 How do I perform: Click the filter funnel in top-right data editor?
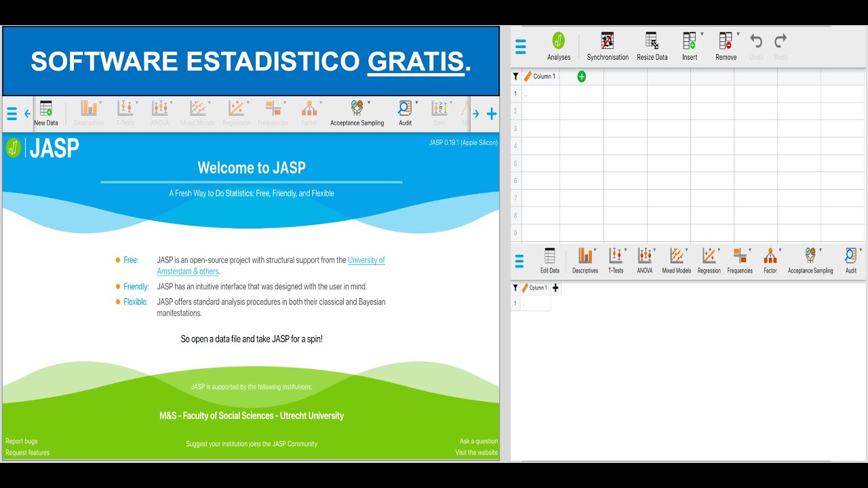[516, 77]
